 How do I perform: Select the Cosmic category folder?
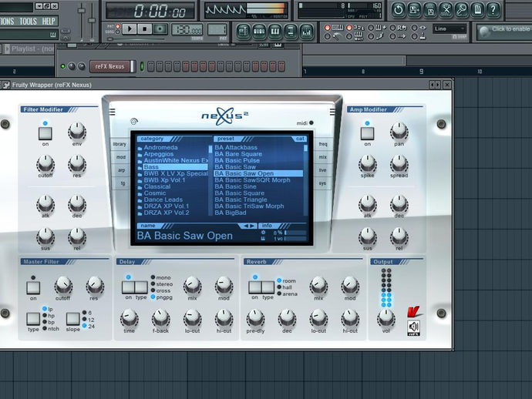155,193
